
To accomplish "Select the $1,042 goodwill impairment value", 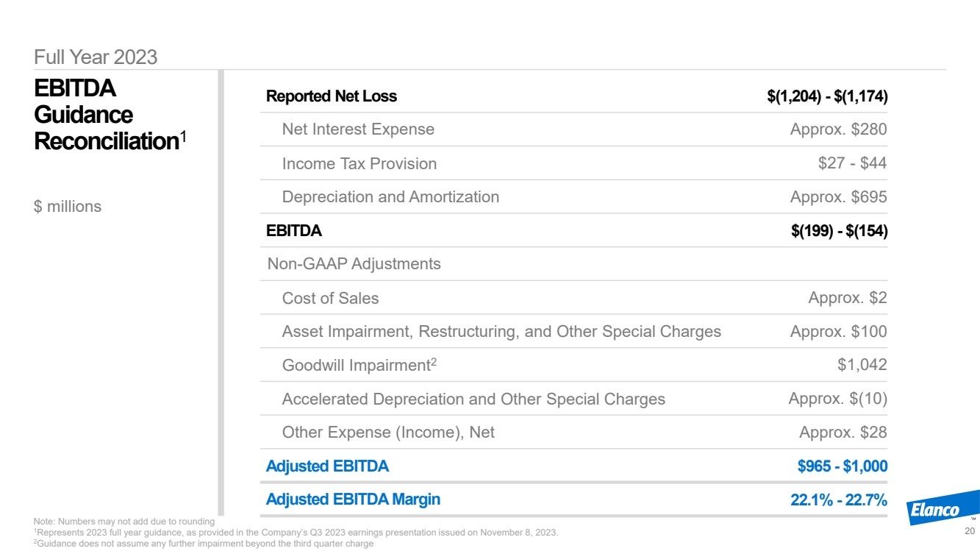I will (862, 365).
